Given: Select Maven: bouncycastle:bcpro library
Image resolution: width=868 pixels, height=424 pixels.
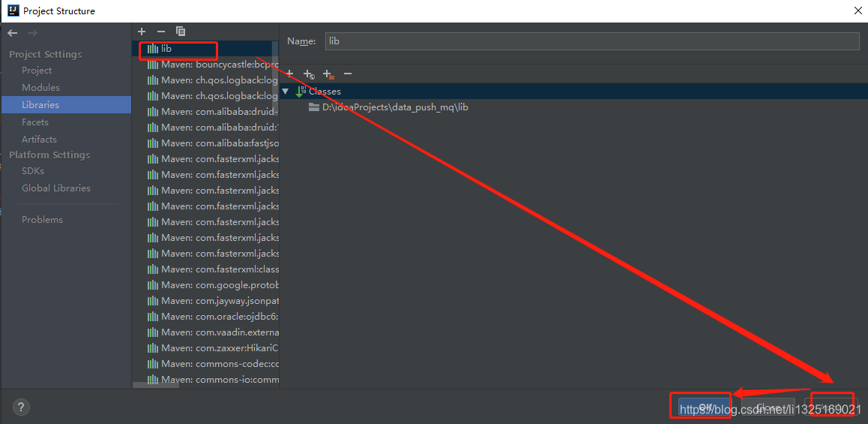Looking at the screenshot, I should [205, 65].
